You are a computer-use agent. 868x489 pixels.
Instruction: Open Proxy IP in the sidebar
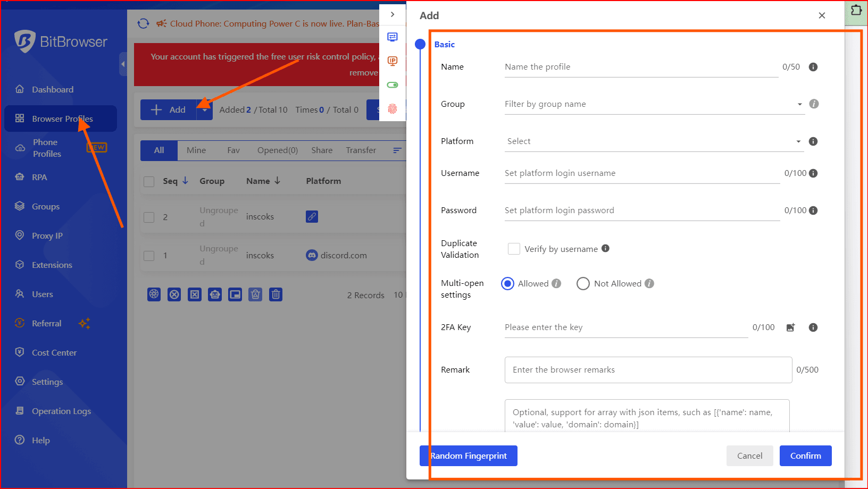pyautogui.click(x=47, y=235)
